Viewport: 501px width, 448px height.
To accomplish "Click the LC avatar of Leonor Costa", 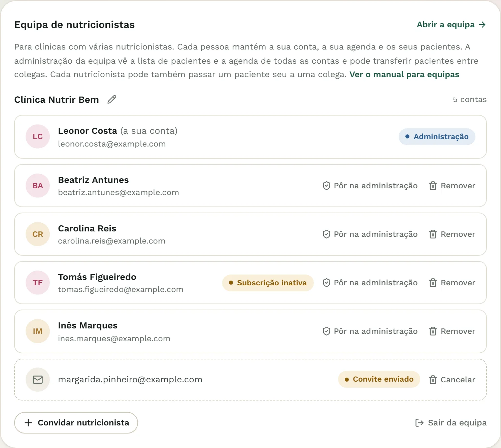I will coord(38,136).
